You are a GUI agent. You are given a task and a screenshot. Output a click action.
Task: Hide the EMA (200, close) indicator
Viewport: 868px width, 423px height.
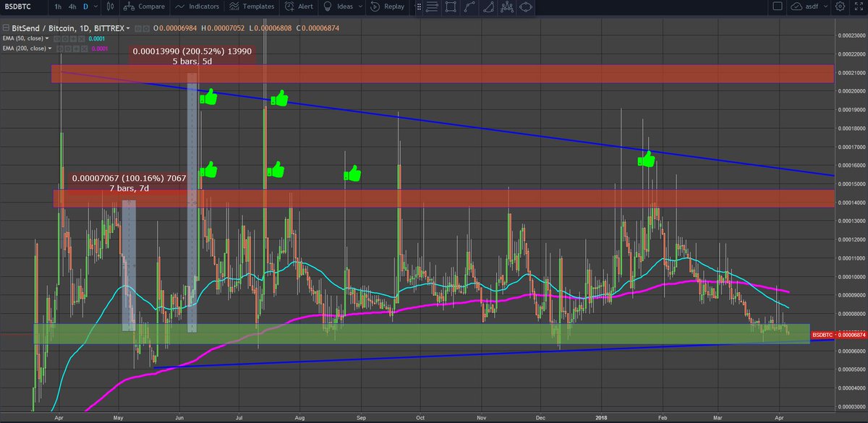pos(61,48)
